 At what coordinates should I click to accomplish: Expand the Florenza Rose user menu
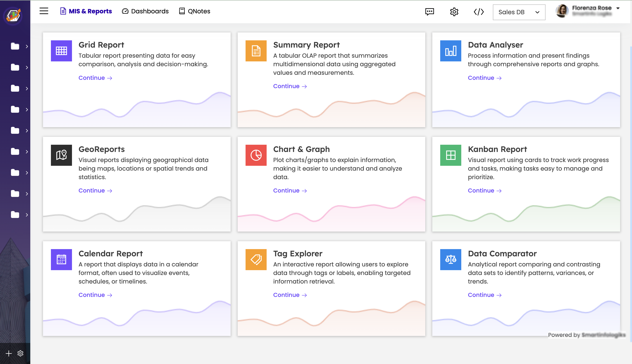tap(618, 8)
